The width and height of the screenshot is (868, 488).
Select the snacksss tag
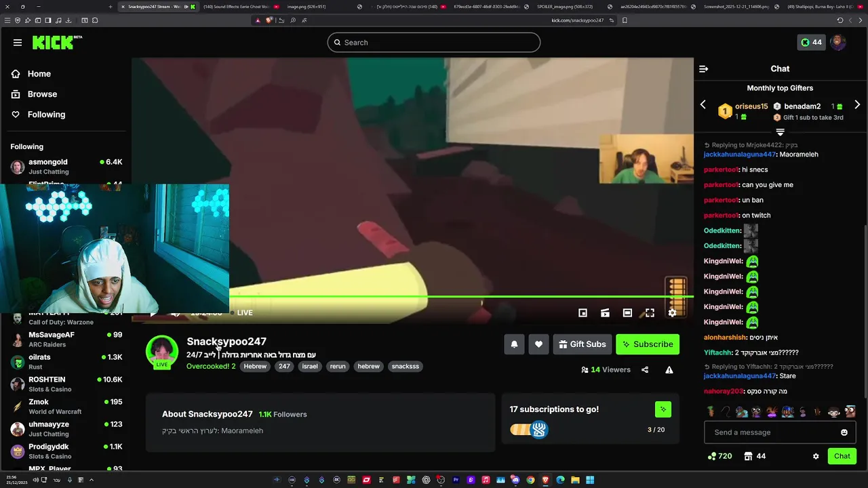pyautogui.click(x=406, y=366)
